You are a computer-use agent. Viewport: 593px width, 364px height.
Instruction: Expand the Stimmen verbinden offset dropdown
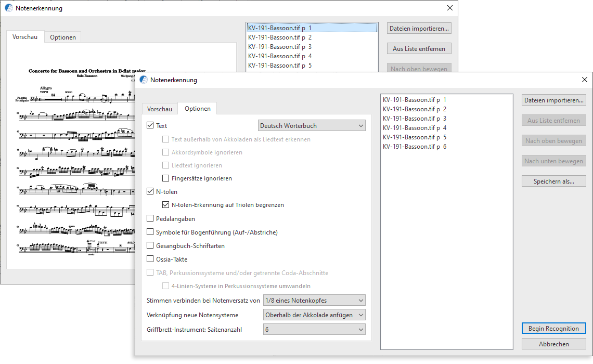click(x=314, y=300)
